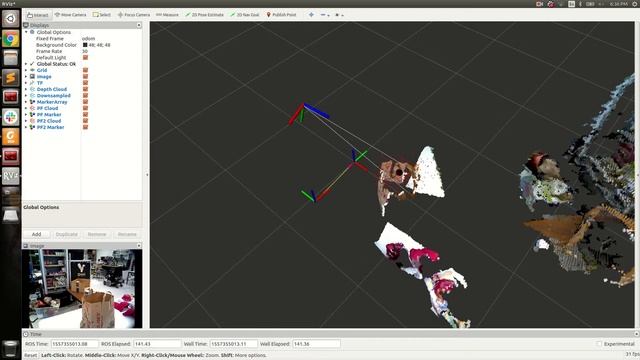Image resolution: width=640 pixels, height=360 pixels.
Task: Select the Depth Cloud display row
Action: (x=82, y=89)
